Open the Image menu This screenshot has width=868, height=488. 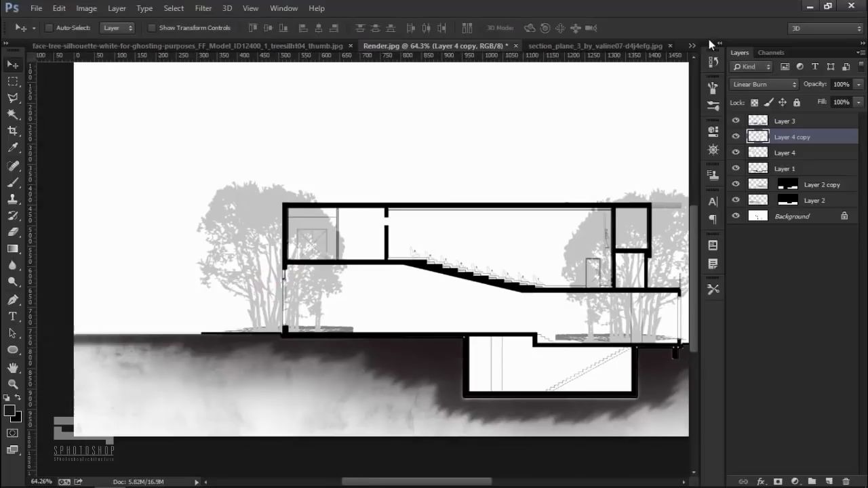(x=86, y=8)
